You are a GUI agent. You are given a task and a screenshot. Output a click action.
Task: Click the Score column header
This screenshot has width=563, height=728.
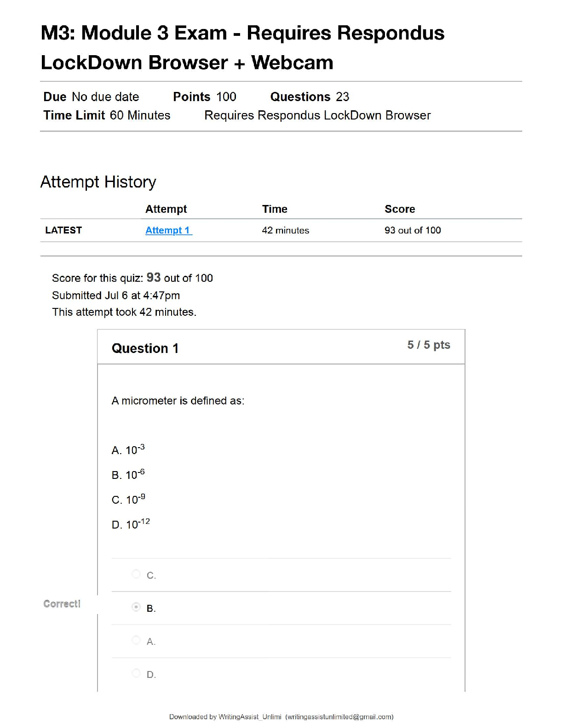tap(400, 209)
